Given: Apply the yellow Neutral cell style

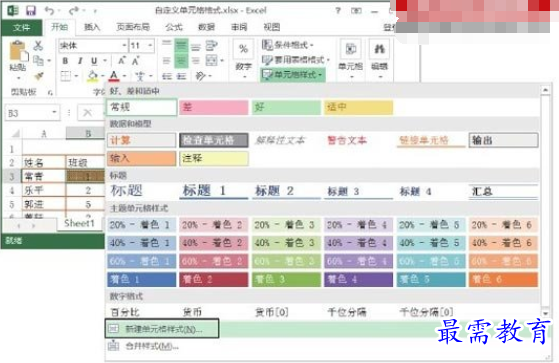Looking at the screenshot, I should click(358, 107).
